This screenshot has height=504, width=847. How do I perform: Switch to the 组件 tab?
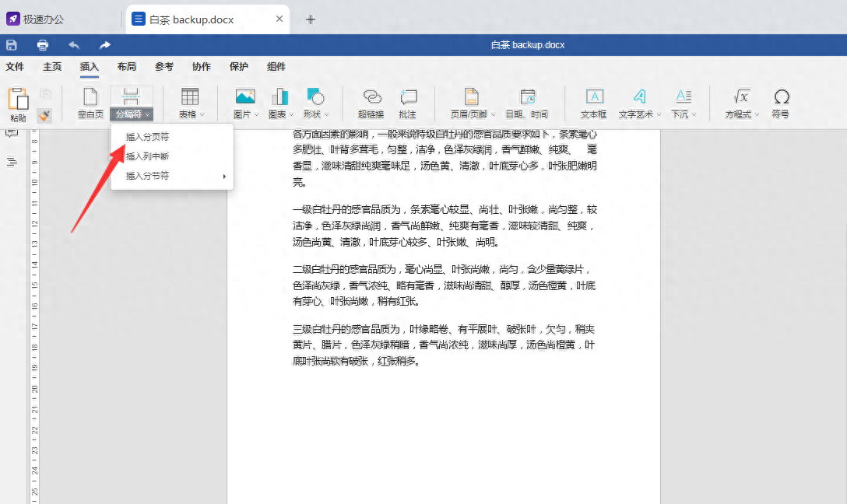click(276, 67)
